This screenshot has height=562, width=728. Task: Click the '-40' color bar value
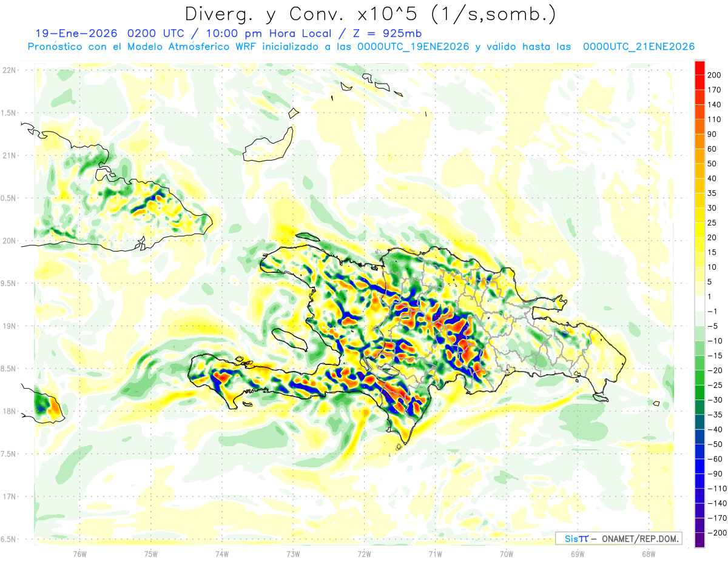715,430
